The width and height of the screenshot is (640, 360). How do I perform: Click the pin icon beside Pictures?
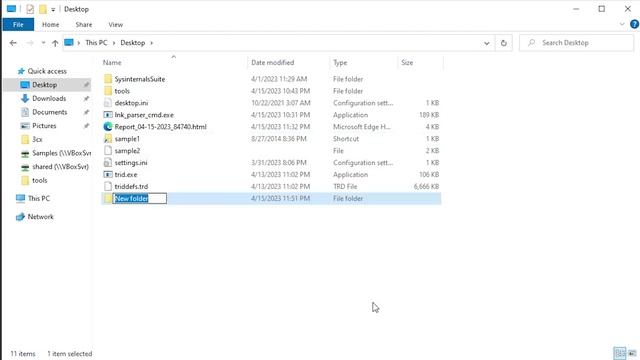pyautogui.click(x=86, y=126)
